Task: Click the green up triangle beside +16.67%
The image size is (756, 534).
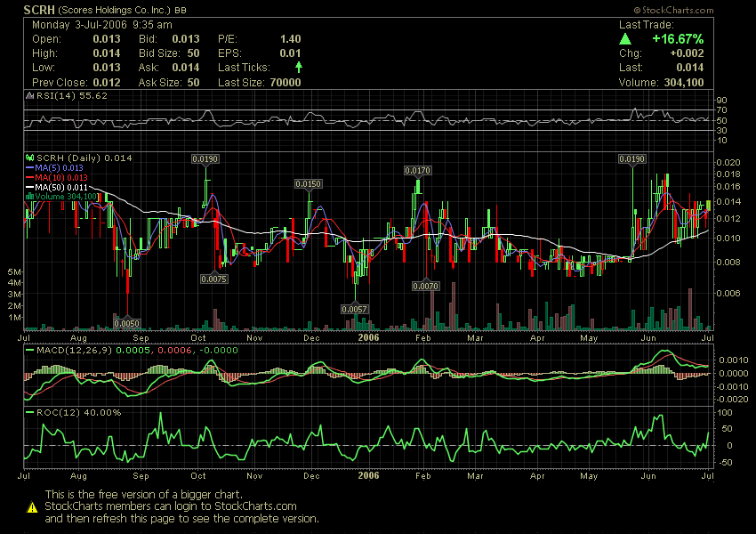Action: click(625, 38)
